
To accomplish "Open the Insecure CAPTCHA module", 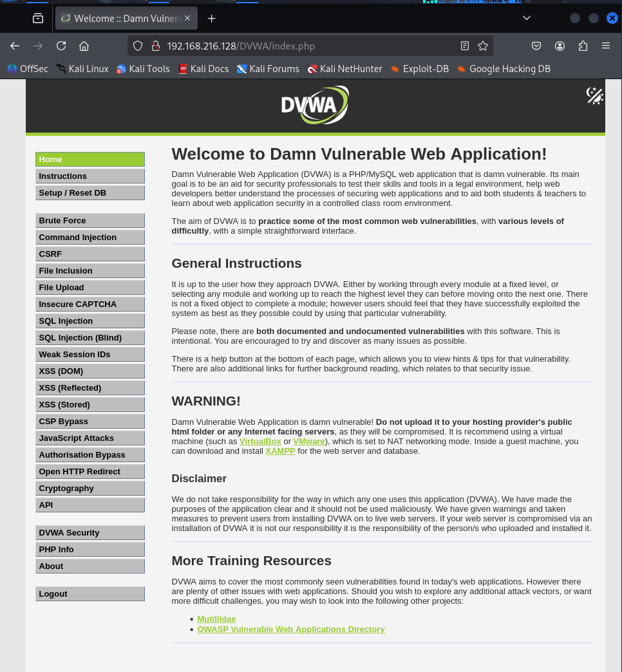I will coord(90,304).
